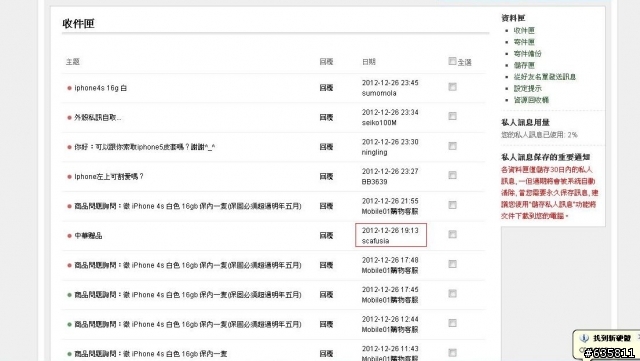This screenshot has width=640, height=361.
Task: Click 回覆 on the ningling message row
Action: (326, 147)
